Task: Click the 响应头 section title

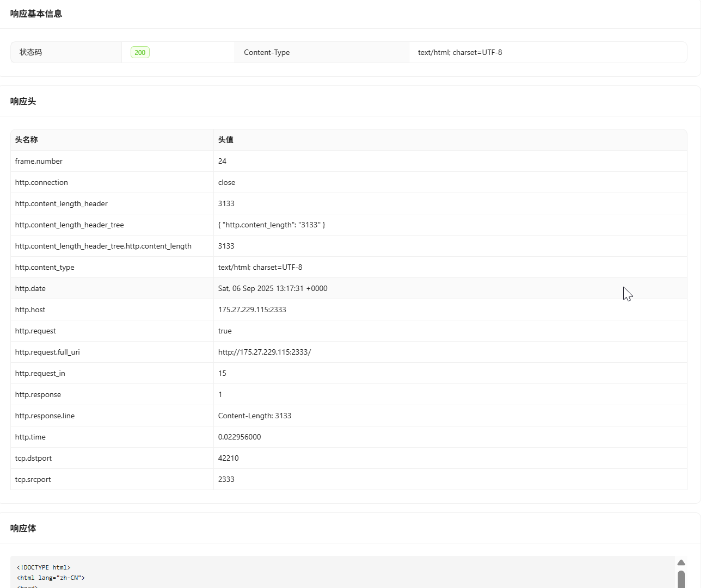Action: (23, 101)
